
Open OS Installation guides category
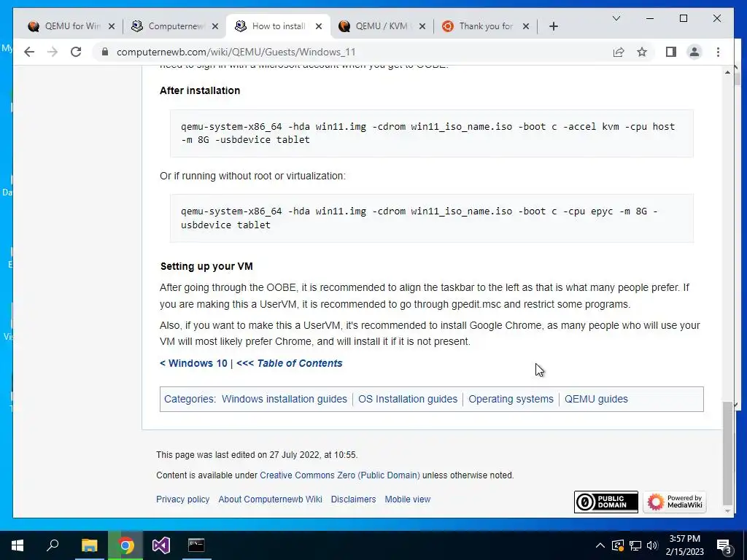click(x=408, y=399)
